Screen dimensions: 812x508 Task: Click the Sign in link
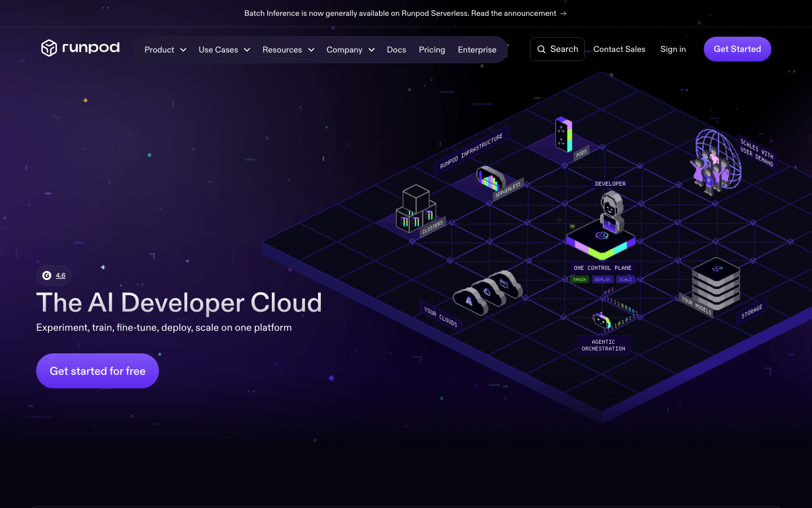point(673,49)
